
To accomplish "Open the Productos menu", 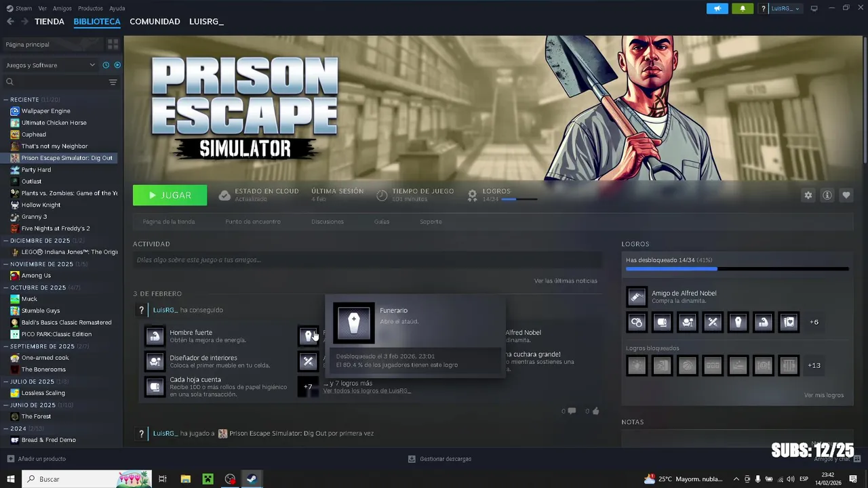I will point(90,8).
